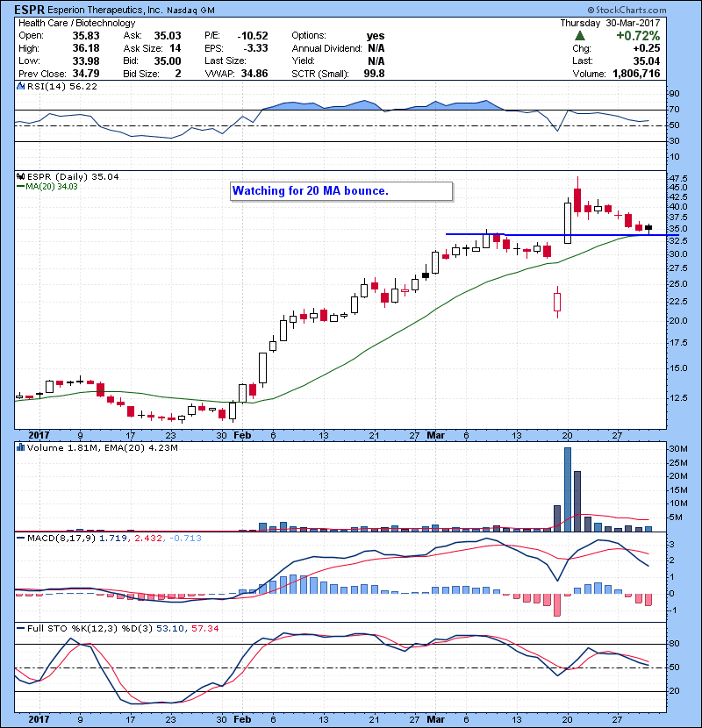The width and height of the screenshot is (702, 728).
Task: Click the MACD histogram value -0.713
Action: [x=185, y=539]
